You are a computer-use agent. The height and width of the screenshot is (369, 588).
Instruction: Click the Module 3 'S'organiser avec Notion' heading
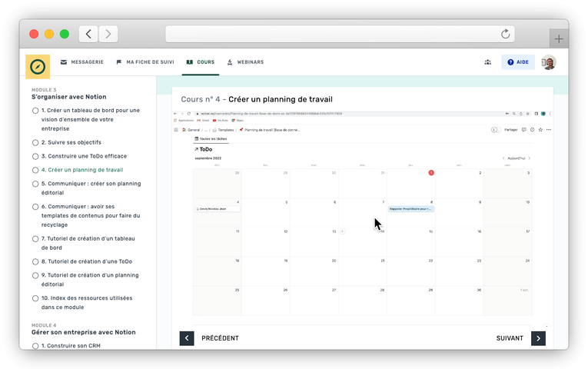pyautogui.click(x=69, y=97)
